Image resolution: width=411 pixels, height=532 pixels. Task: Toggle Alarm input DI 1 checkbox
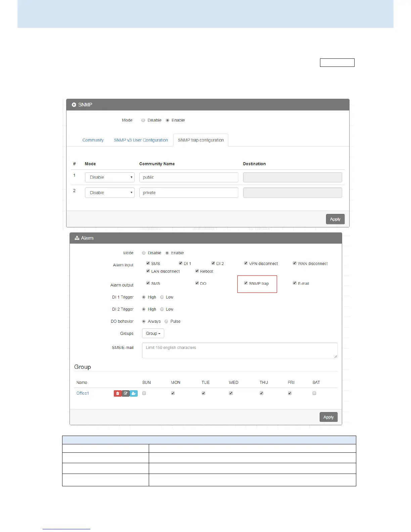(181, 263)
